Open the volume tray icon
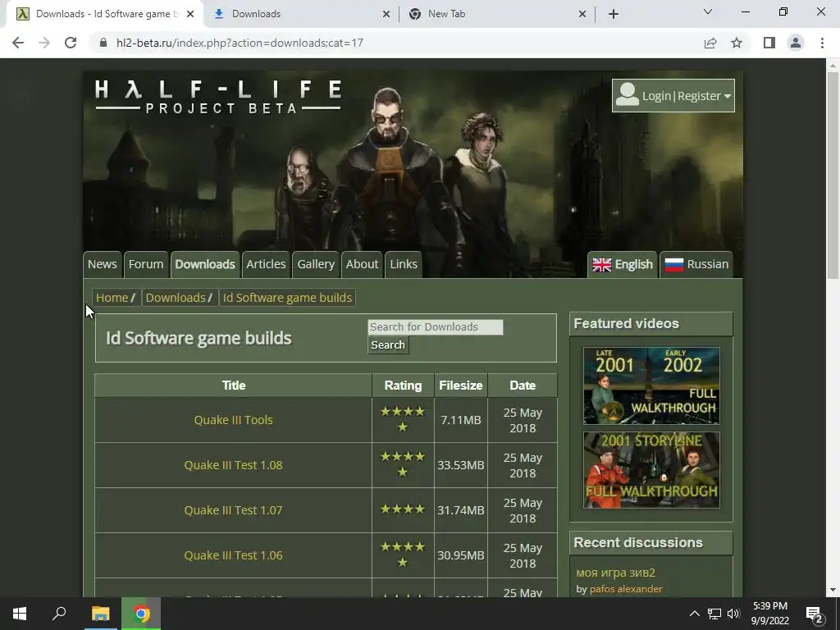Screen dimensions: 840x630 [733, 614]
